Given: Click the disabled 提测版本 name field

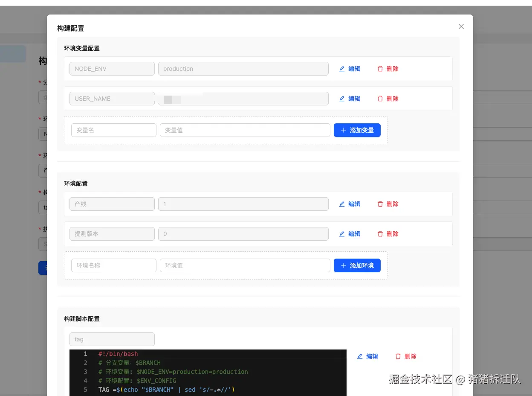Looking at the screenshot, I should pyautogui.click(x=112, y=234).
